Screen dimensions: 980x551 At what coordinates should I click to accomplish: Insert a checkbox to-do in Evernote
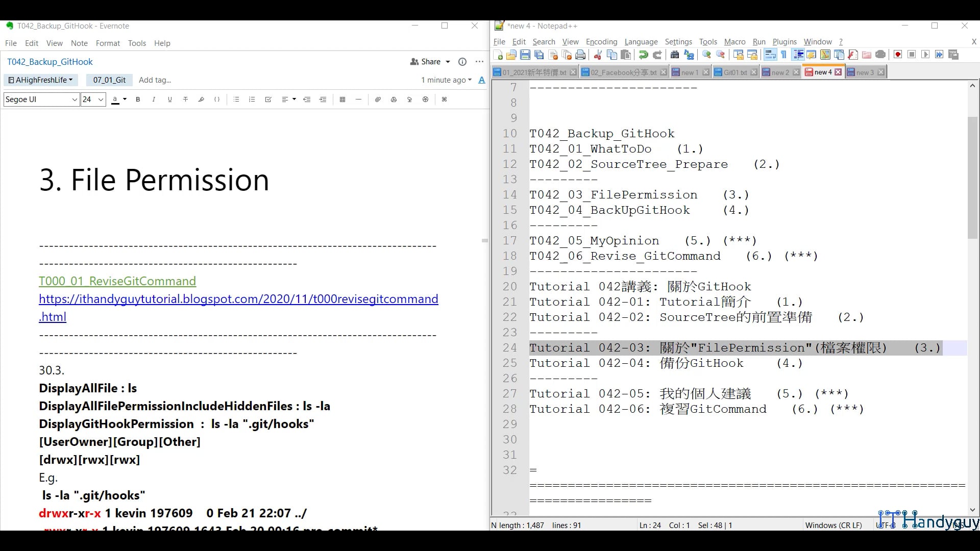[x=268, y=99]
